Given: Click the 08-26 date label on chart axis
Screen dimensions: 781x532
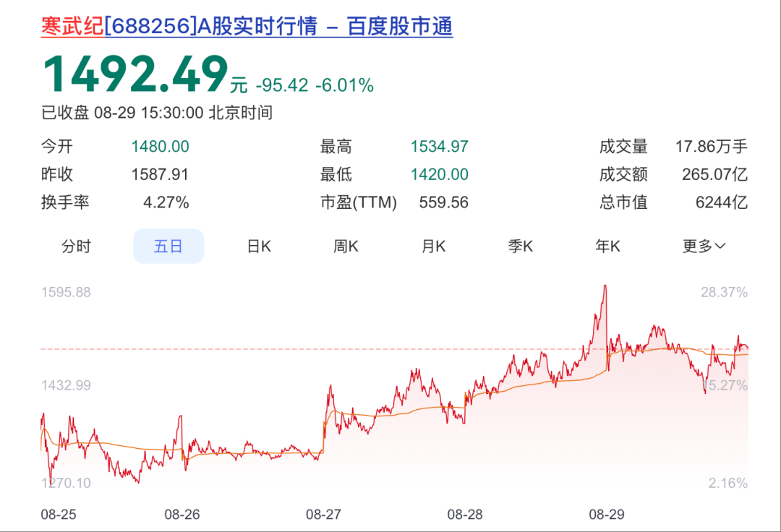Looking at the screenshot, I should 182,515.
